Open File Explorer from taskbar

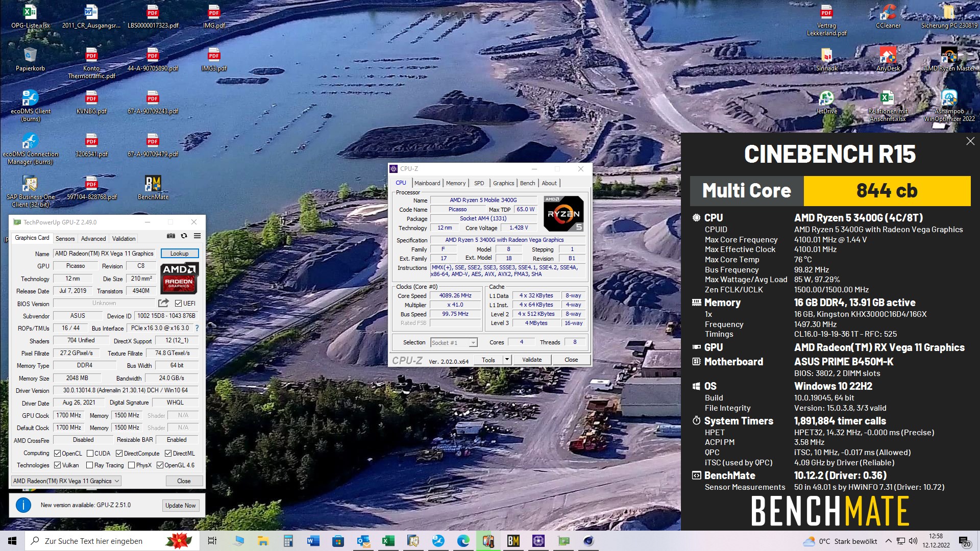[263, 541]
